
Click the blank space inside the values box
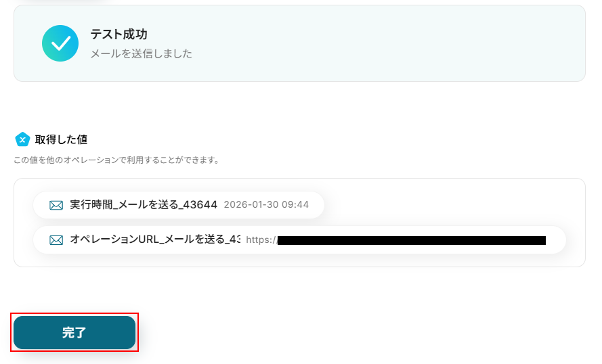pos(453,205)
